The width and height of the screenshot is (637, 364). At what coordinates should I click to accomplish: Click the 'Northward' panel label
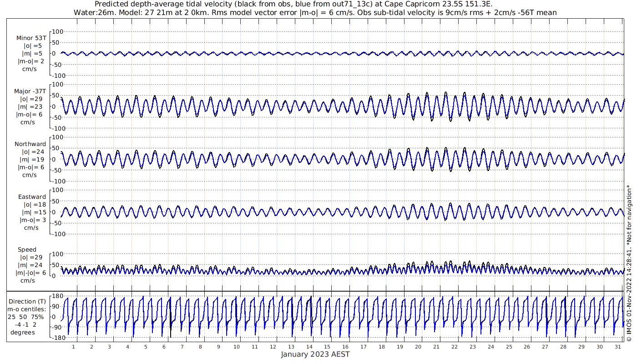point(30,144)
